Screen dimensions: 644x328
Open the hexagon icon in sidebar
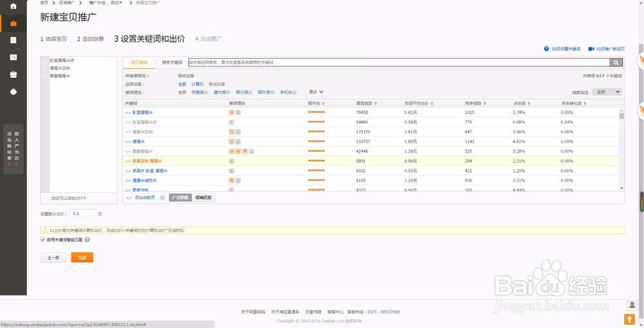click(x=13, y=92)
